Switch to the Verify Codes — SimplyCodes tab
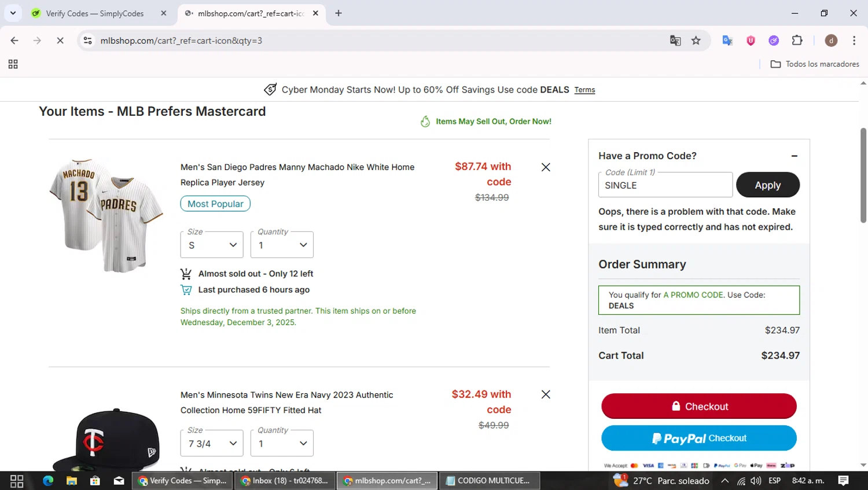Image resolution: width=868 pixels, height=490 pixels. [94, 13]
